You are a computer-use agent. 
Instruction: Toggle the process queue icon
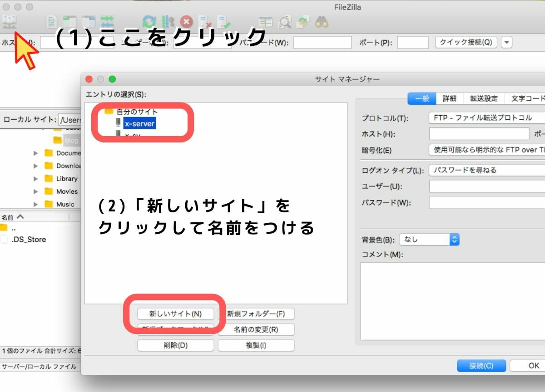[168, 21]
